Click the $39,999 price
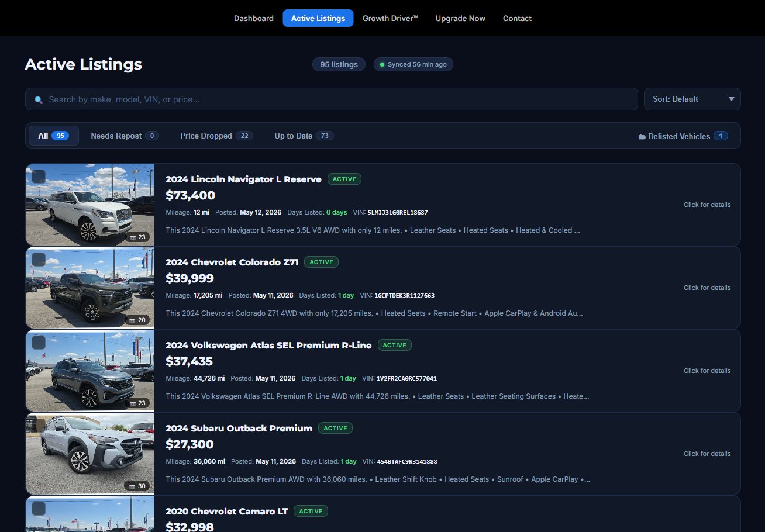Screen dimensions: 765x532 (x=190, y=278)
